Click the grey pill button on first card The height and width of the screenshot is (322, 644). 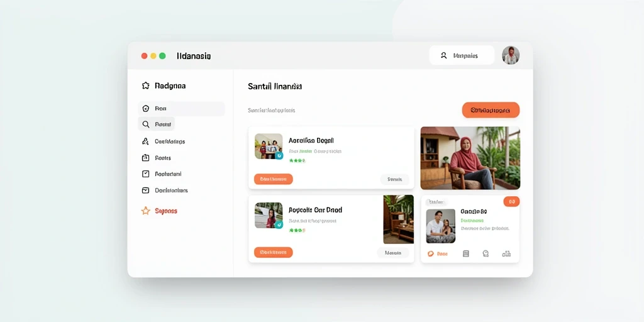tap(394, 179)
